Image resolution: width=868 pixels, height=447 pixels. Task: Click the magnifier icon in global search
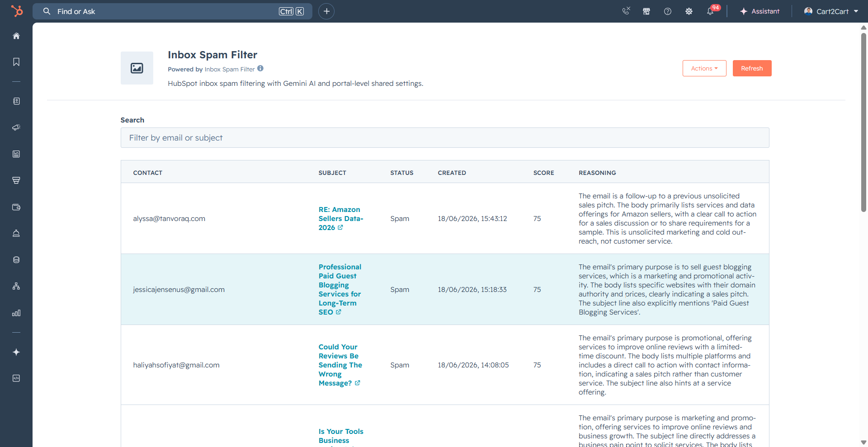[47, 11]
